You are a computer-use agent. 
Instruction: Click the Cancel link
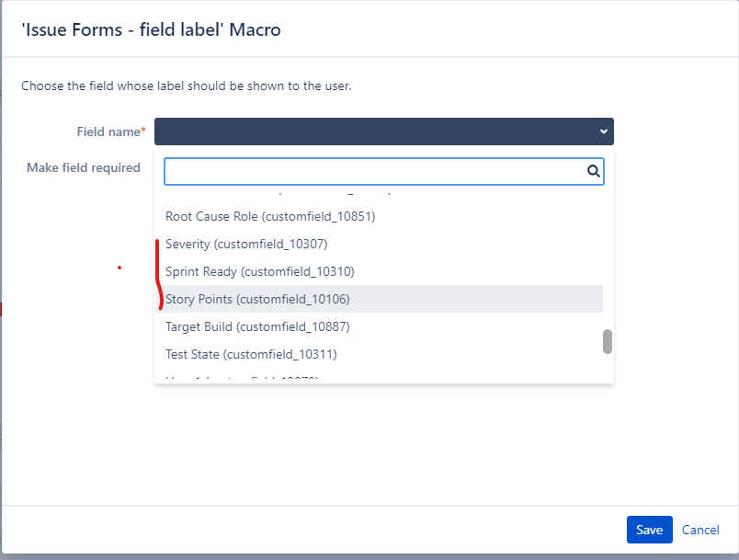[700, 530]
